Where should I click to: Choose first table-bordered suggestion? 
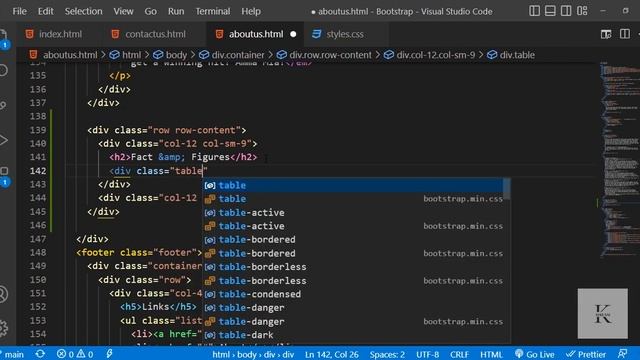(353, 240)
